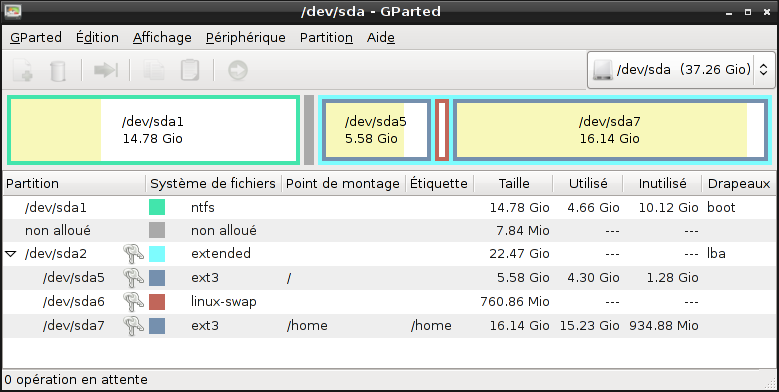779x392 pixels.
Task: Select the /dev/sda5 row in partition list
Action: (x=389, y=278)
